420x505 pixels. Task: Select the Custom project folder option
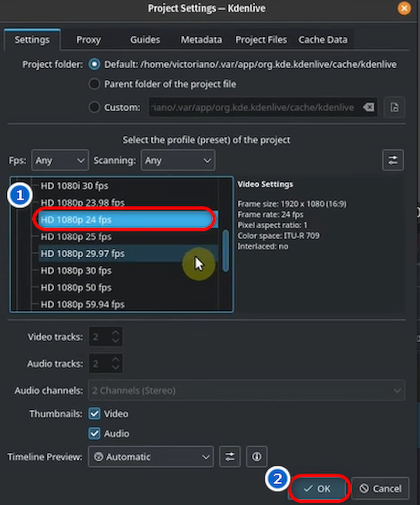tap(94, 107)
